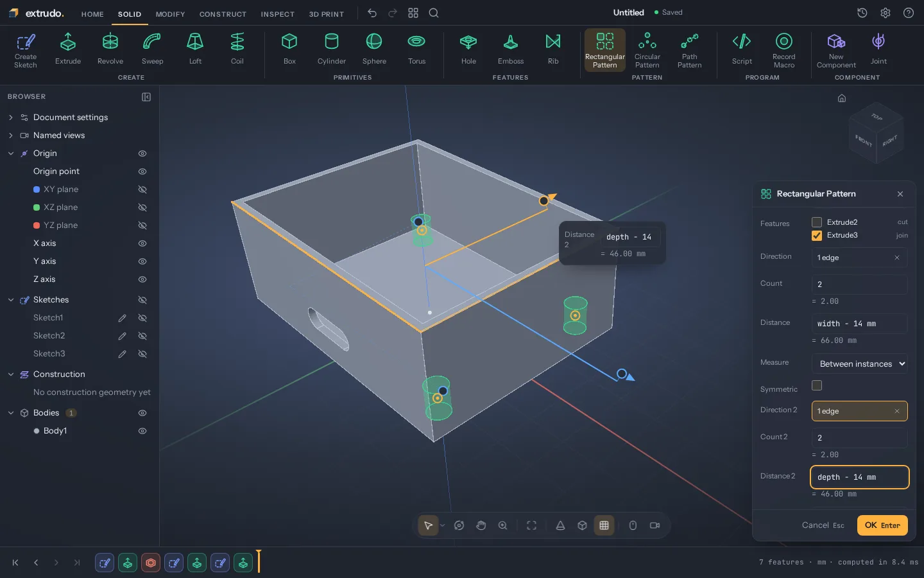Click the Count input field
This screenshot has width=924, height=578.
860,285
